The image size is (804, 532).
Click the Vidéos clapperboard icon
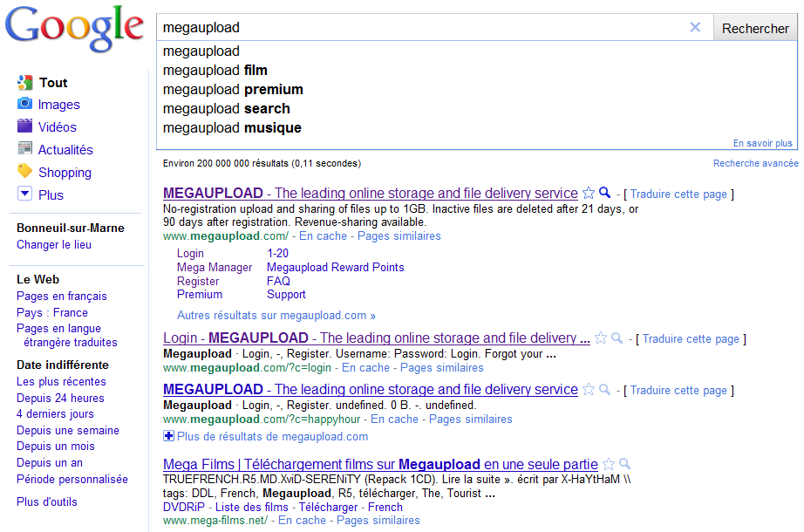click(24, 126)
